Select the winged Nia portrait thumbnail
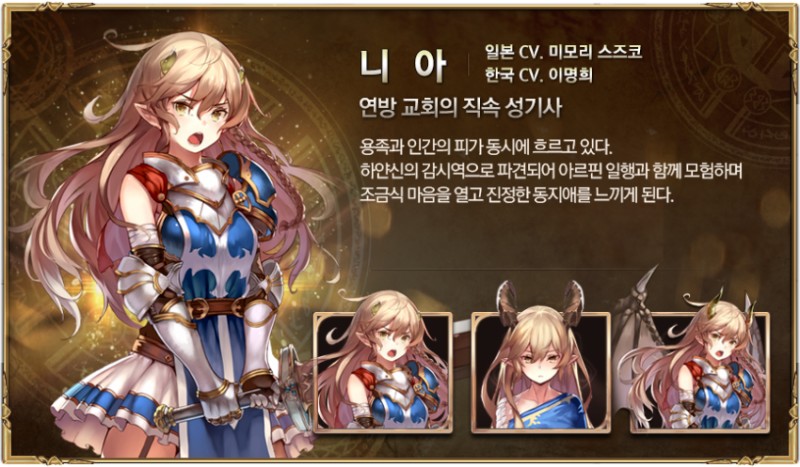This screenshot has height=467, width=800. click(699, 373)
